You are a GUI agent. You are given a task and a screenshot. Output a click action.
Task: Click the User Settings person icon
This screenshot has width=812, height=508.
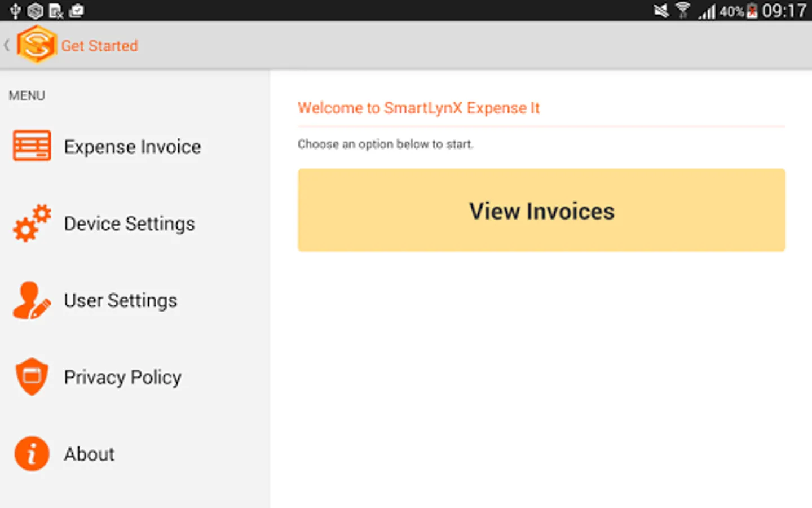tap(32, 300)
